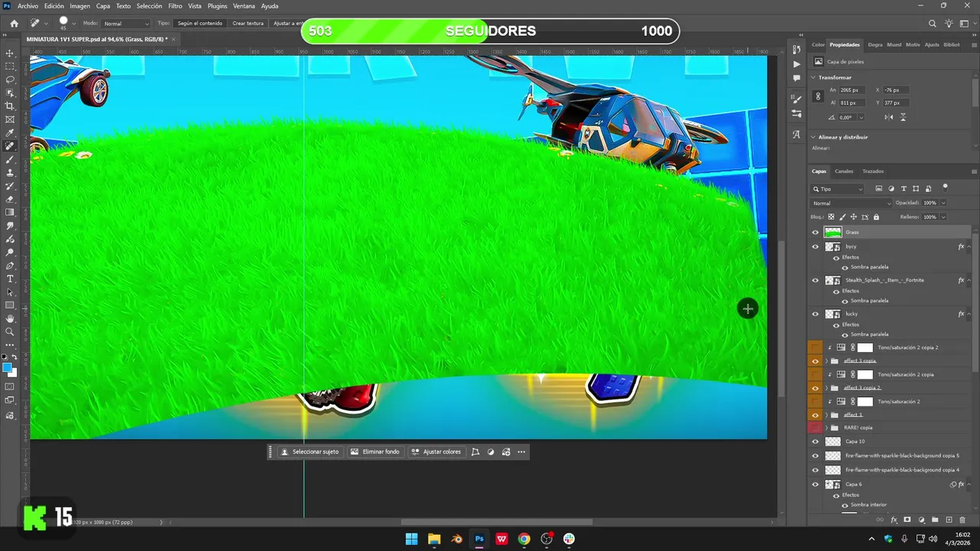Hide the Grass layer
This screenshot has height=551, width=980.
click(815, 232)
